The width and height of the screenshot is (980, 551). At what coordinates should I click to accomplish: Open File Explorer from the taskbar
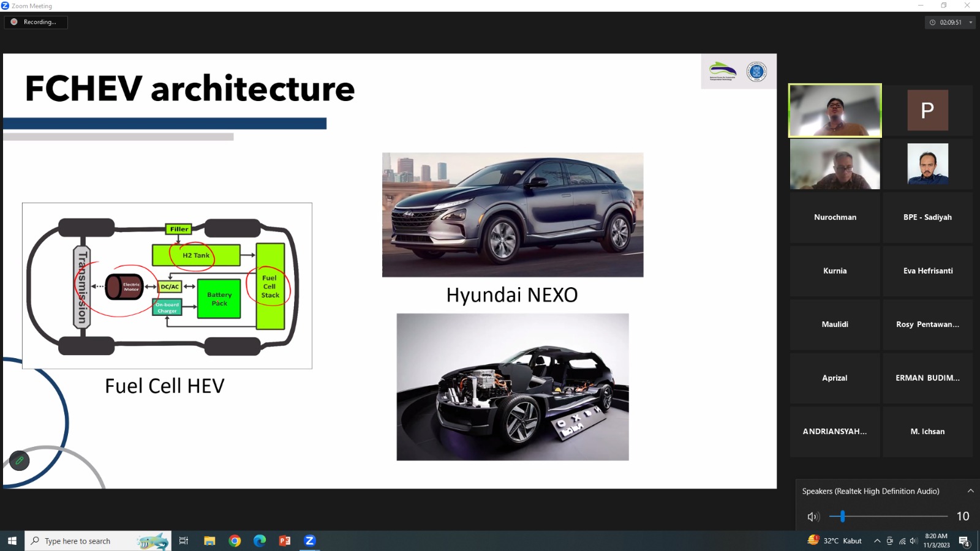(209, 541)
